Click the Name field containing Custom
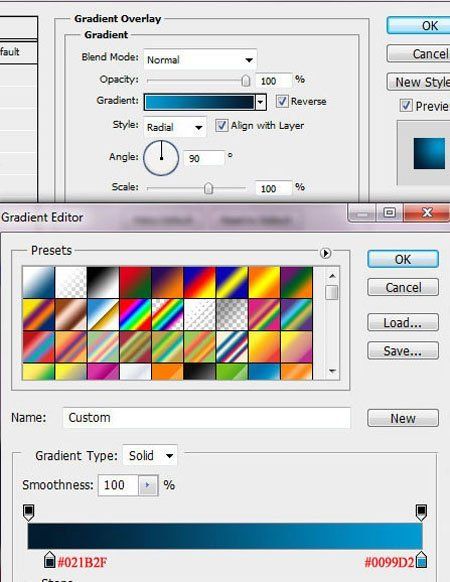Image resolution: width=450 pixels, height=582 pixels. (206, 418)
